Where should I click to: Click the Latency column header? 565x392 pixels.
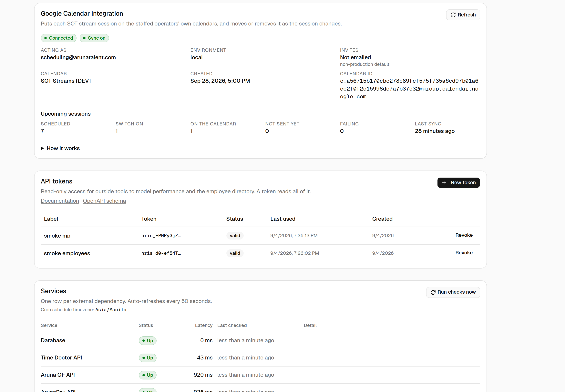coord(204,325)
